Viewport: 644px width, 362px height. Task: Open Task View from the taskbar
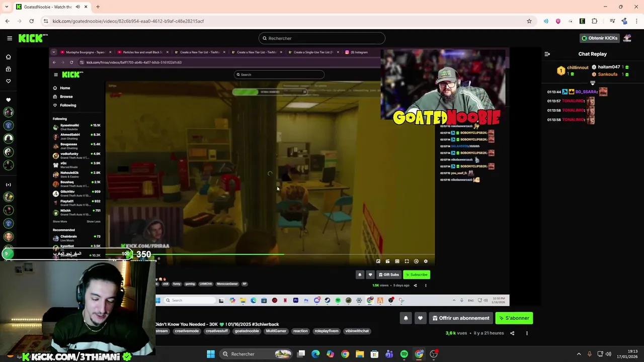301,354
